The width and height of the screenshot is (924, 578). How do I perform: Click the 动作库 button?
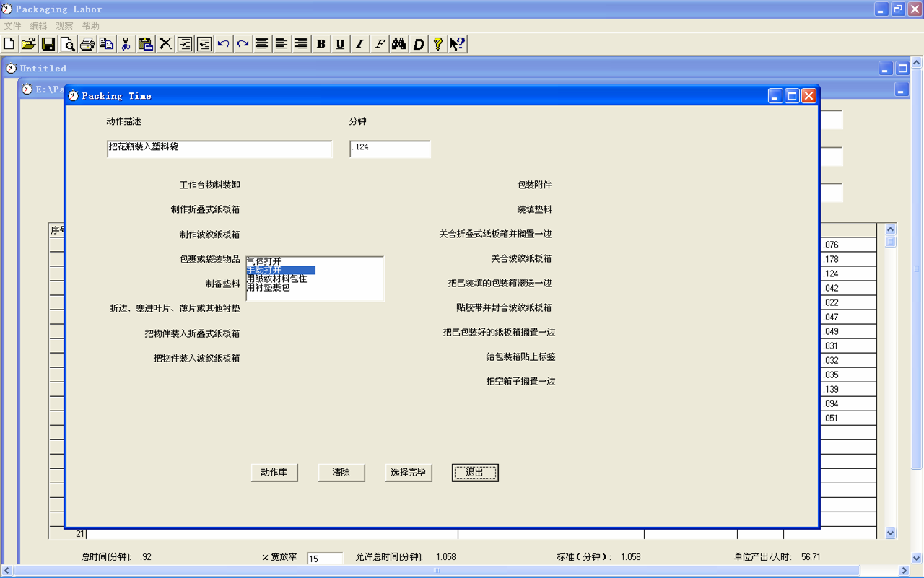coord(274,473)
